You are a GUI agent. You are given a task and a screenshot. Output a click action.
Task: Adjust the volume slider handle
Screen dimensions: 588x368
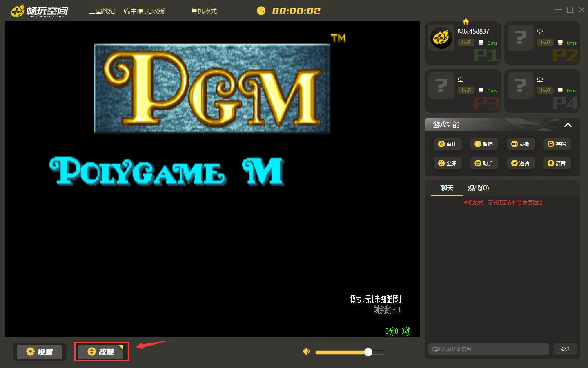point(368,352)
